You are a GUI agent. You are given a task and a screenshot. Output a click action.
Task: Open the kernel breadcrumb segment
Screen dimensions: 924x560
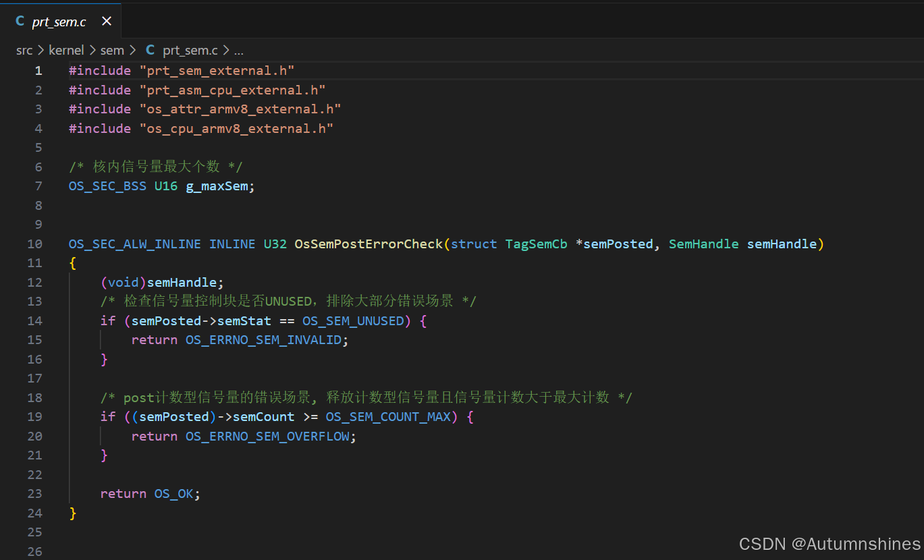tap(66, 50)
